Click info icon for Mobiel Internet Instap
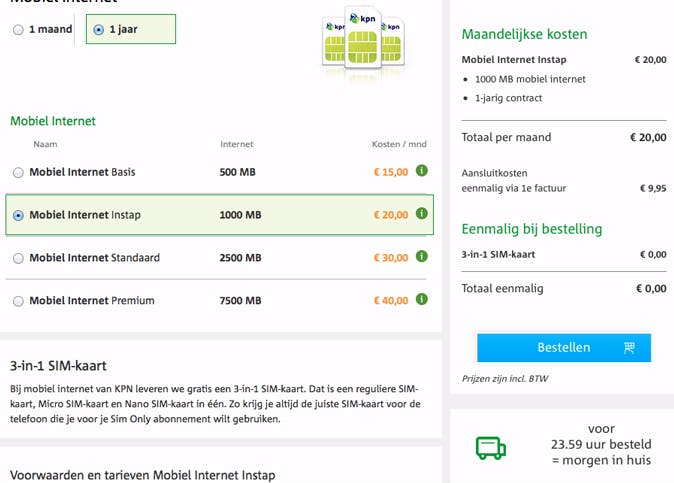Viewport: 674px width, 483px height. tap(422, 214)
